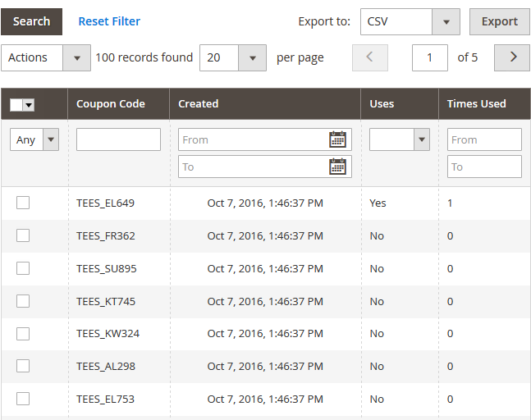Toggle the header select-all checkbox
This screenshot has width=531, height=420.
click(16, 105)
